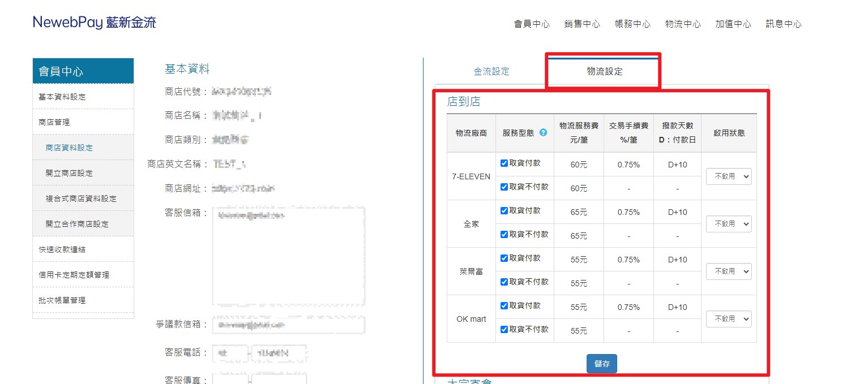Open 批次帳單管理 in sidebar
The width and height of the screenshot is (868, 384).
tap(83, 300)
